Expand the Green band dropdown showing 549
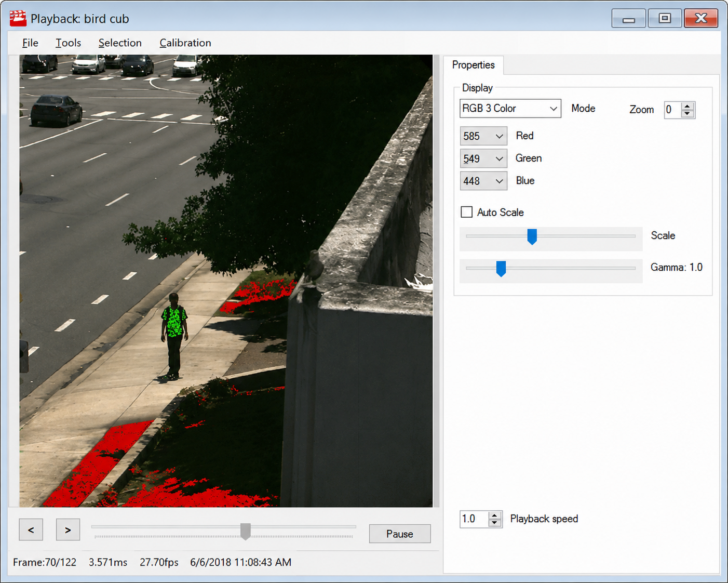Viewport: 728px width, 583px height. (x=483, y=158)
